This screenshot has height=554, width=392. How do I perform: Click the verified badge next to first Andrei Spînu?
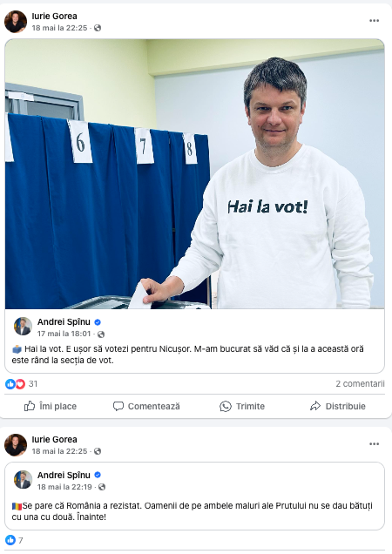[x=98, y=322]
